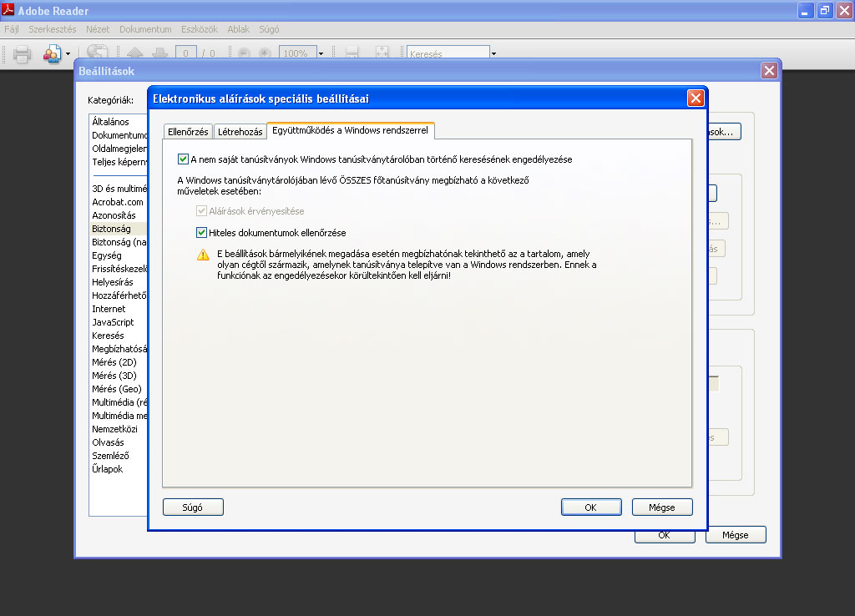The width and height of the screenshot is (855, 616).
Task: Click the zoom out minus icon
Action: (244, 53)
